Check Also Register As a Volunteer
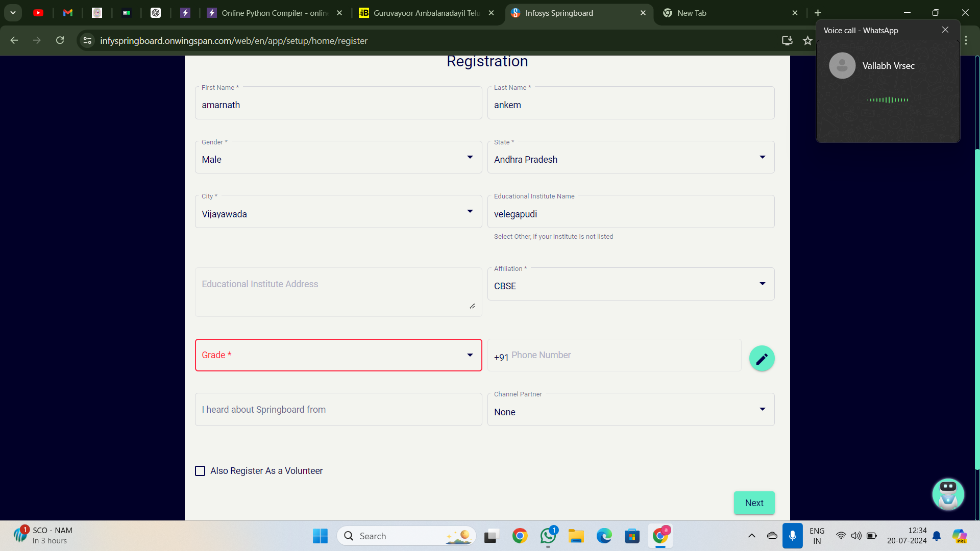This screenshot has width=980, height=551. 200,471
